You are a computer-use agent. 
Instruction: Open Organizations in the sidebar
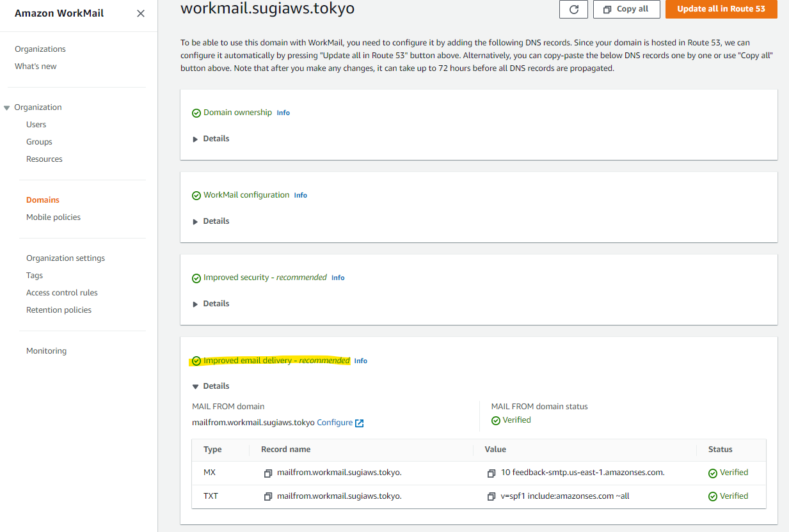pos(40,49)
